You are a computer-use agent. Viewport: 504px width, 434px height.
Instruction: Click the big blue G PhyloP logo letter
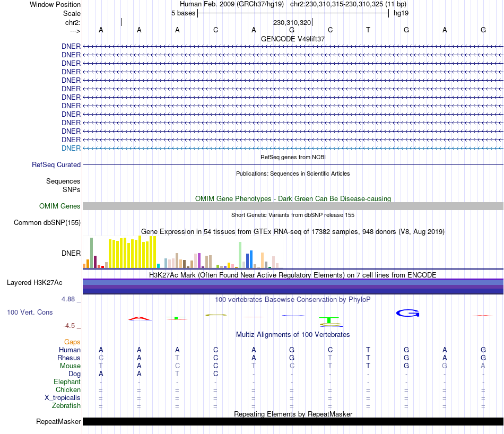pyautogui.click(x=407, y=313)
